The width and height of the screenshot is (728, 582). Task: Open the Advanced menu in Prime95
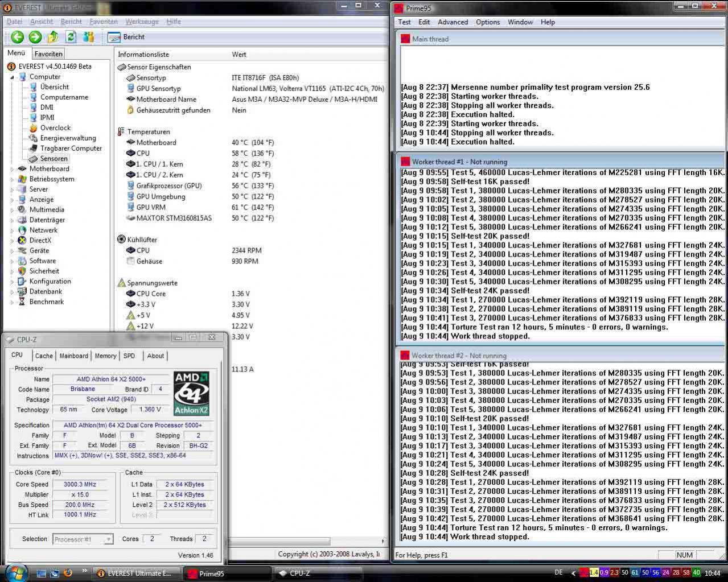tap(453, 22)
